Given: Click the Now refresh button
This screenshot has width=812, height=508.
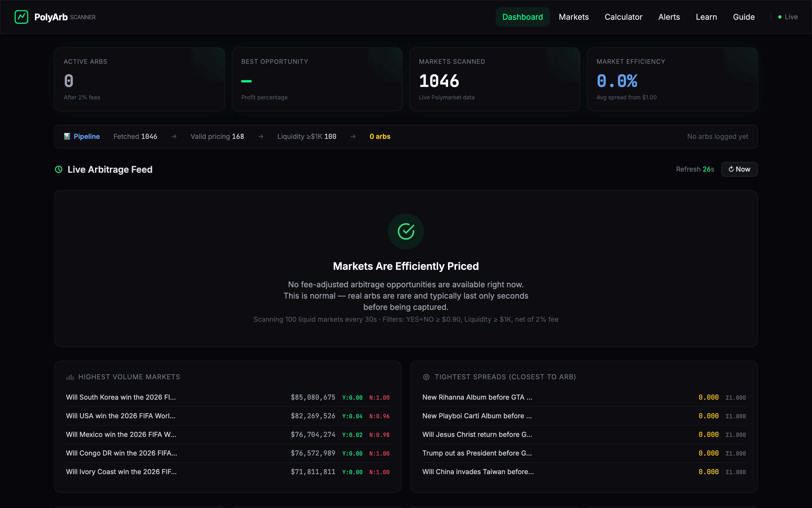Looking at the screenshot, I should (x=739, y=169).
